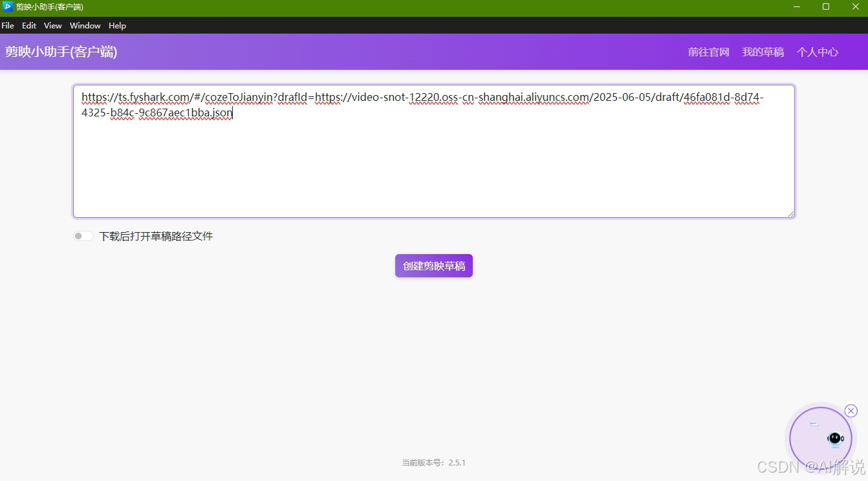Click the 下载后打开草稿路径文件 label
Viewport: 868px width, 481px height.
pyautogui.click(x=156, y=236)
